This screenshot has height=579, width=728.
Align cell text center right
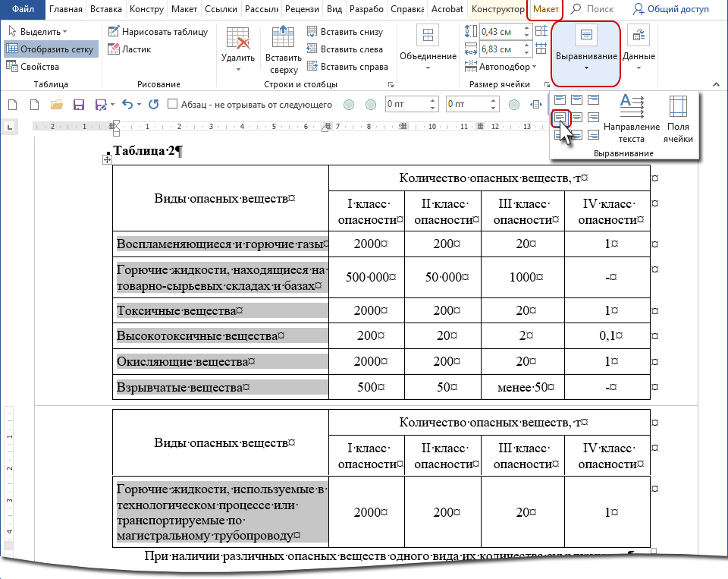(593, 117)
